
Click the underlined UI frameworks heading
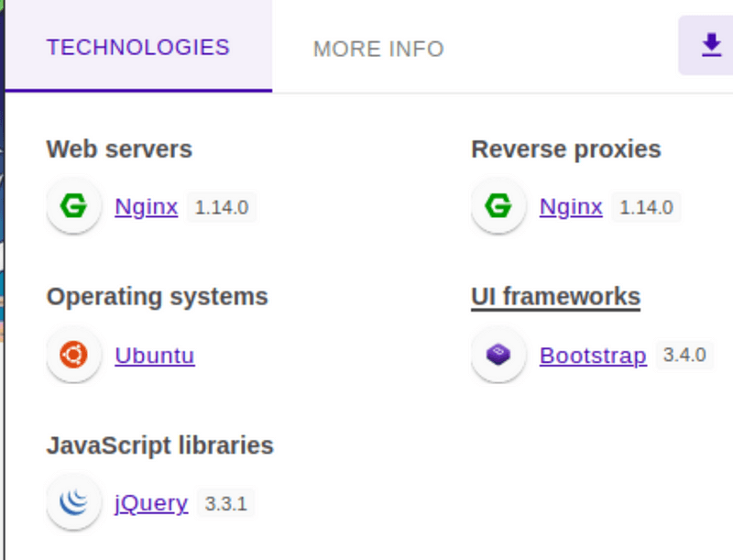click(555, 297)
